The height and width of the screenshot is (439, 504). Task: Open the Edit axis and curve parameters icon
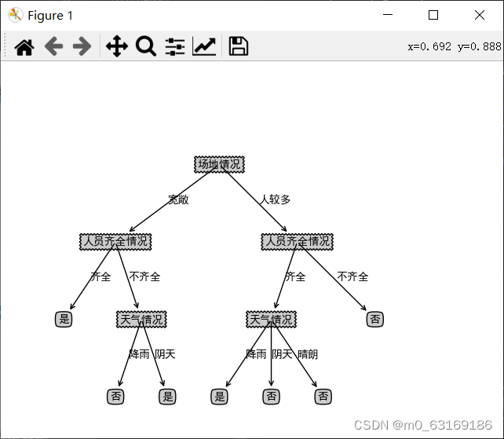pos(204,46)
